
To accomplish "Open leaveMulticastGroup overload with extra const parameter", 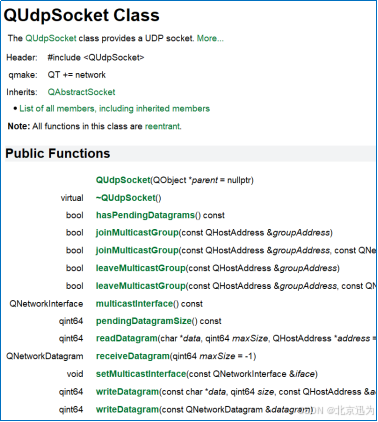I will [x=141, y=286].
